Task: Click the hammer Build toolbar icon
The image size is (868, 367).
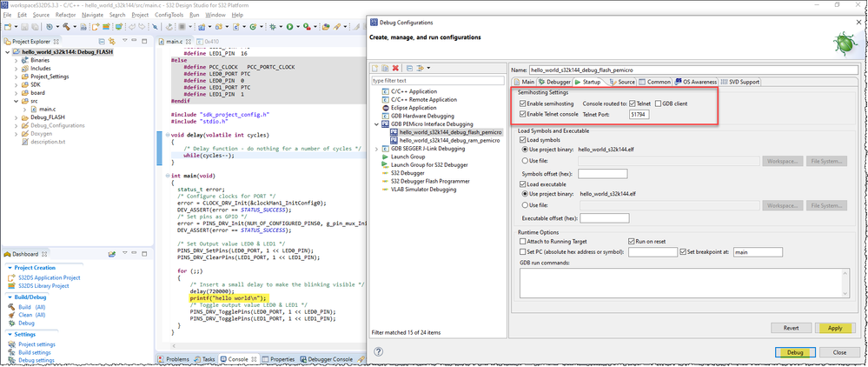Action: pyautogui.click(x=66, y=27)
